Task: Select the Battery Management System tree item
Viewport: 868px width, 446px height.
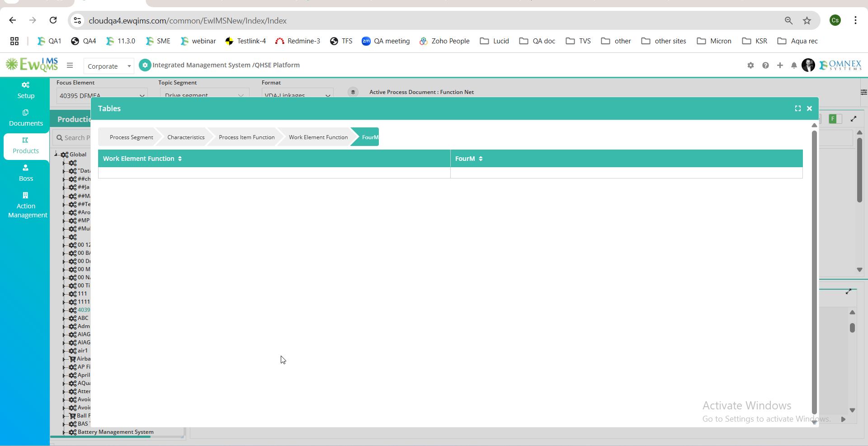Action: point(116,432)
